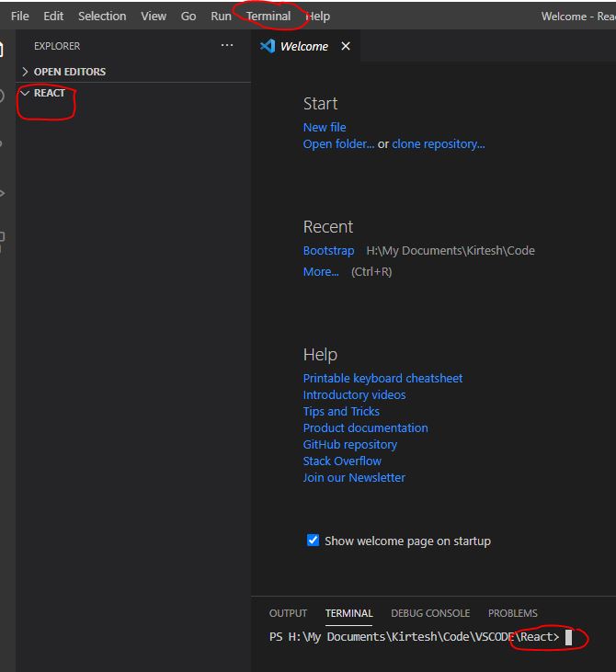Click the clone repository link
The width and height of the screenshot is (616, 672).
438,144
